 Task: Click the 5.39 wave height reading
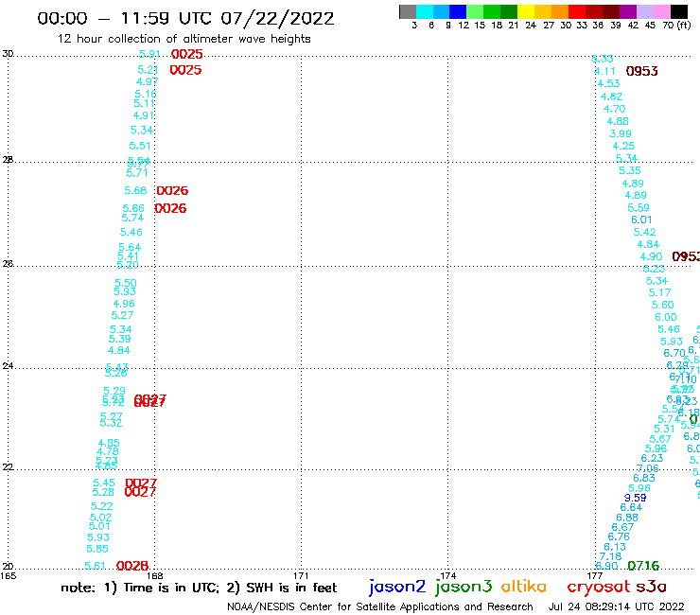119,339
